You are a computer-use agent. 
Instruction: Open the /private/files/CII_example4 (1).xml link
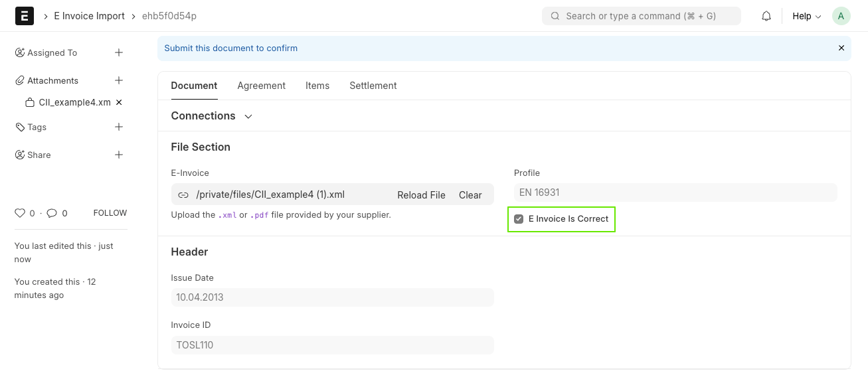point(270,195)
